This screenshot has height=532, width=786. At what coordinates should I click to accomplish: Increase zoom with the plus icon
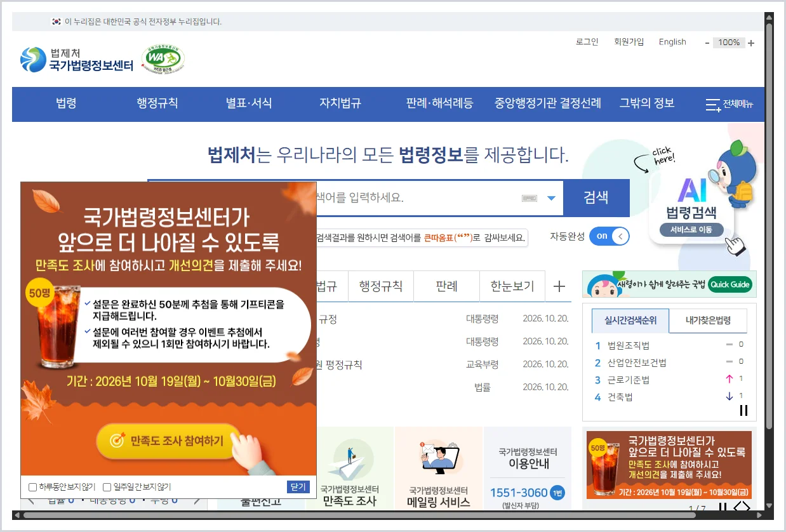point(751,43)
